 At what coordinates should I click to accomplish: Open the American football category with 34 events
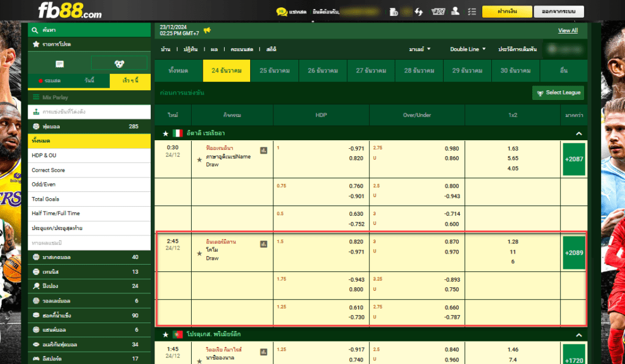pyautogui.click(x=89, y=344)
